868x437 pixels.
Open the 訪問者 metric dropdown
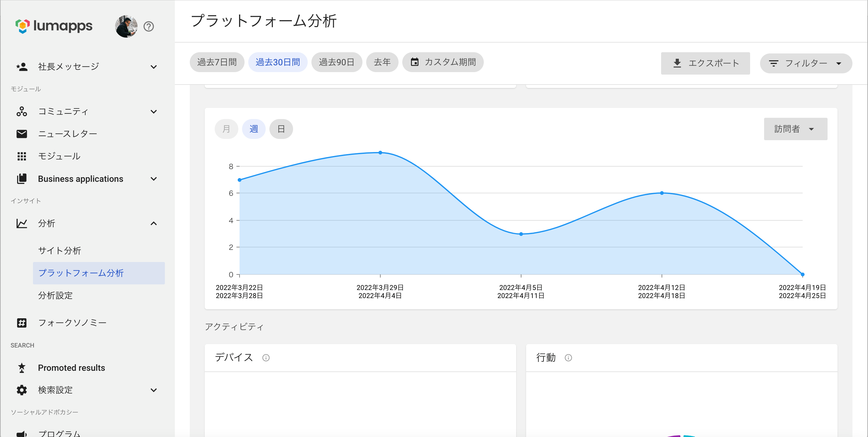[795, 129]
